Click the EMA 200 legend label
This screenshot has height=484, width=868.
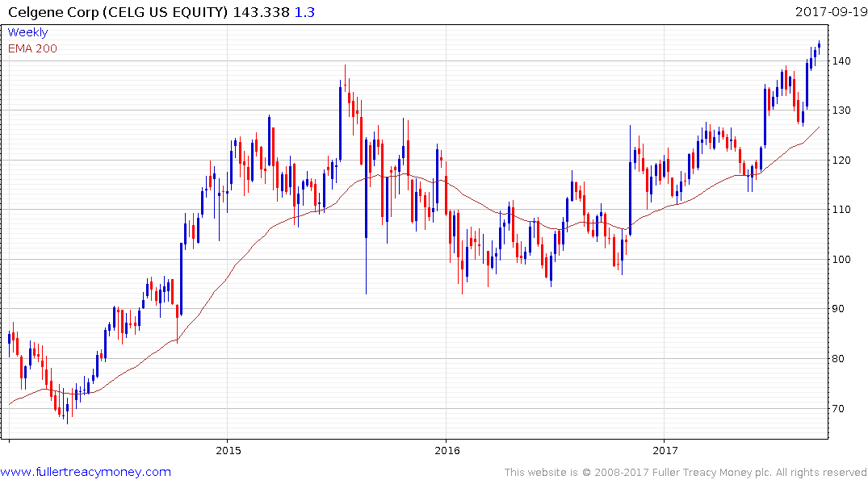click(32, 48)
